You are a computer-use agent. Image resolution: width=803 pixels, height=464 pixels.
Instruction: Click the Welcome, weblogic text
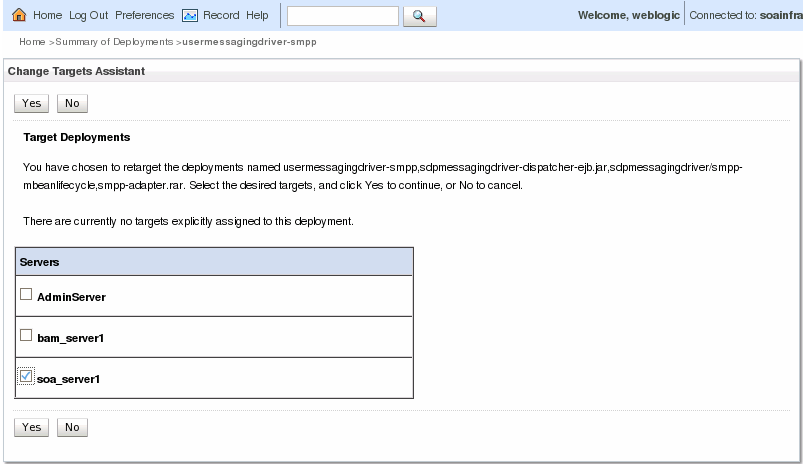point(629,15)
